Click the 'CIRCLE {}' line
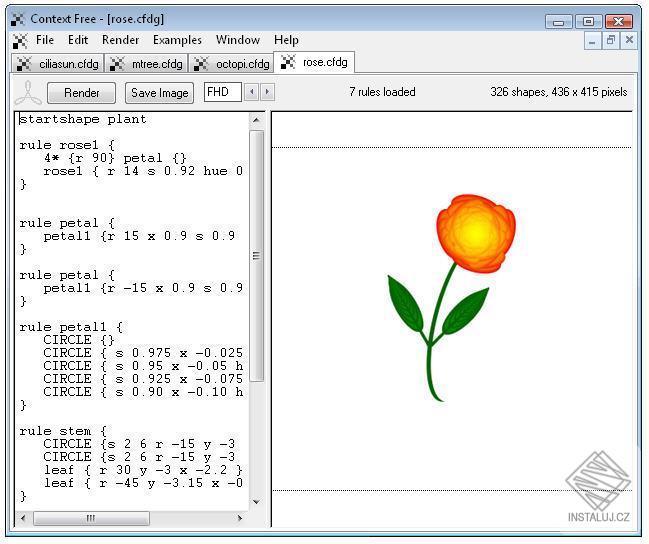 [x=79, y=340]
